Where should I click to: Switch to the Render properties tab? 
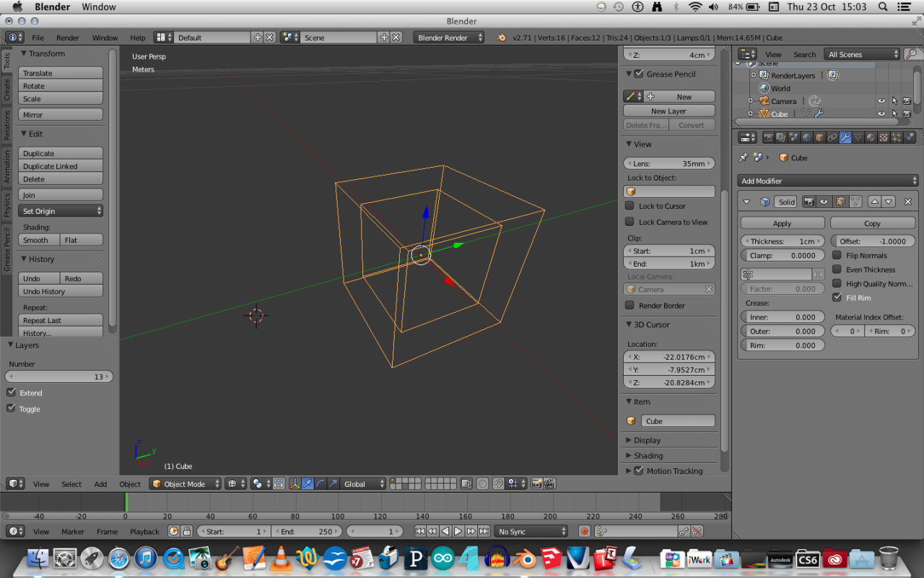[770, 137]
